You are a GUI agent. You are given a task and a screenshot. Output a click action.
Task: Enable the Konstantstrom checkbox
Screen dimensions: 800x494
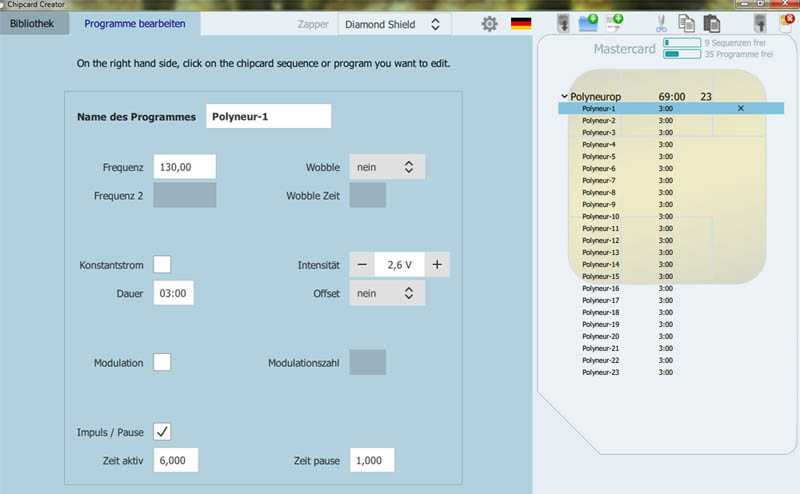(162, 264)
